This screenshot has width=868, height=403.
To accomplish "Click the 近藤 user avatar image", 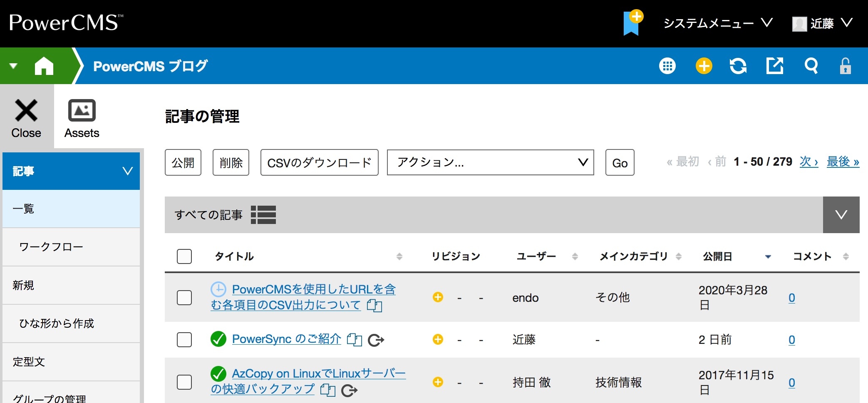I will click(799, 24).
